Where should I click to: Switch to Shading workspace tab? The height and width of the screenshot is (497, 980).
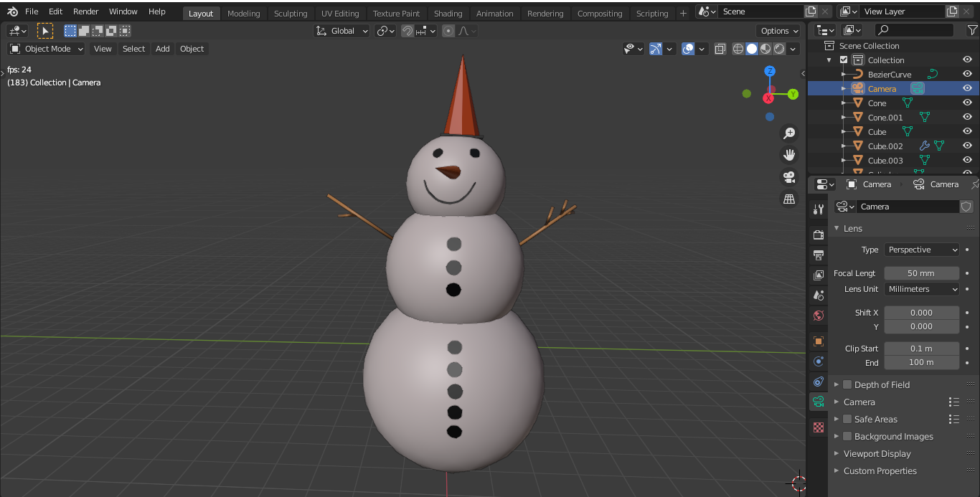click(x=448, y=14)
